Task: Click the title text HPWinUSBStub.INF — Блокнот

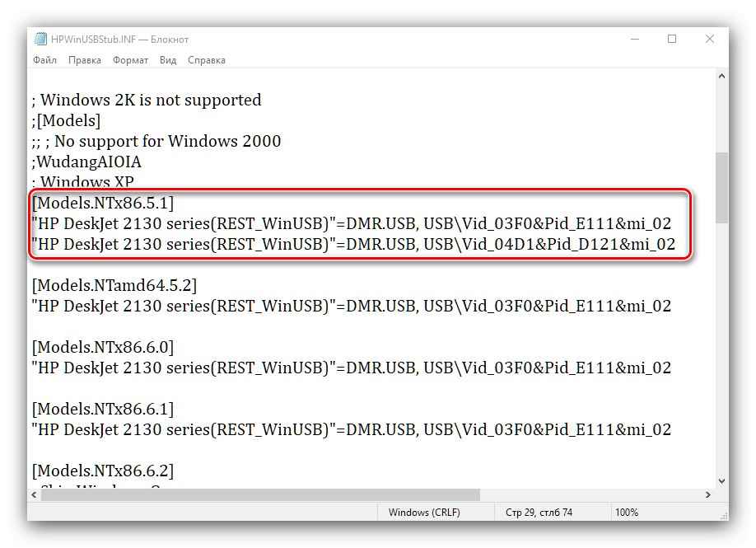Action: click(x=119, y=40)
